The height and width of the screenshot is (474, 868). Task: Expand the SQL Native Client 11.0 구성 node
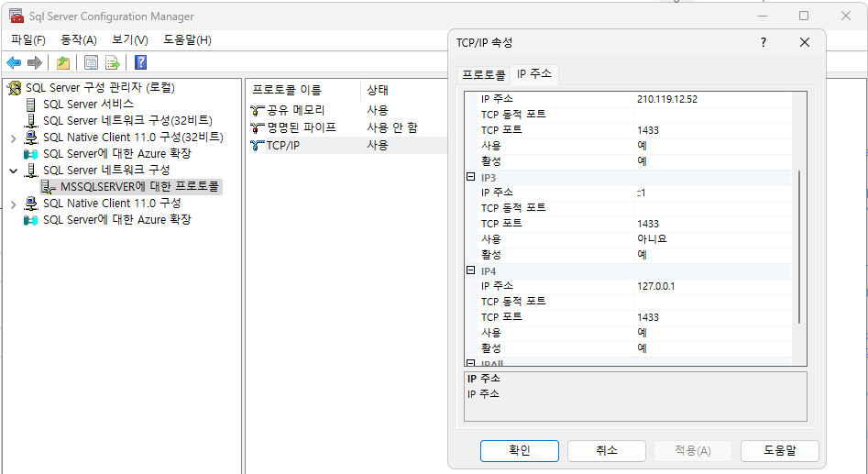(x=13, y=204)
